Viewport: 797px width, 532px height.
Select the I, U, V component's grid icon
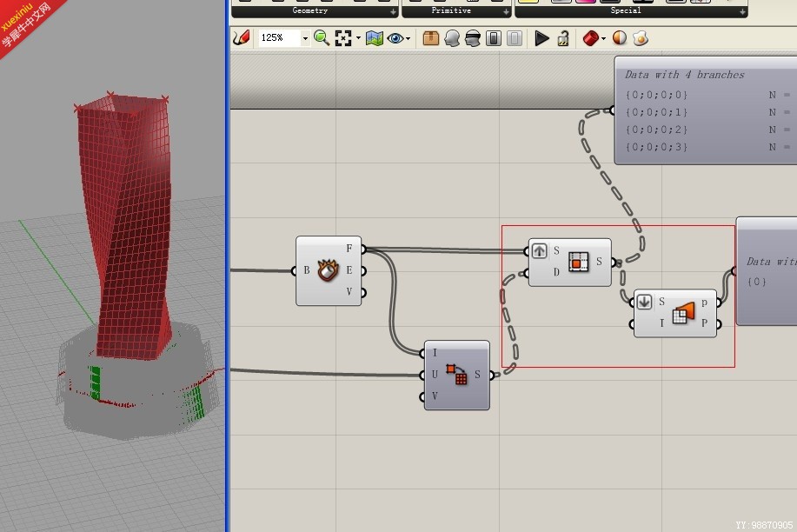coord(456,375)
